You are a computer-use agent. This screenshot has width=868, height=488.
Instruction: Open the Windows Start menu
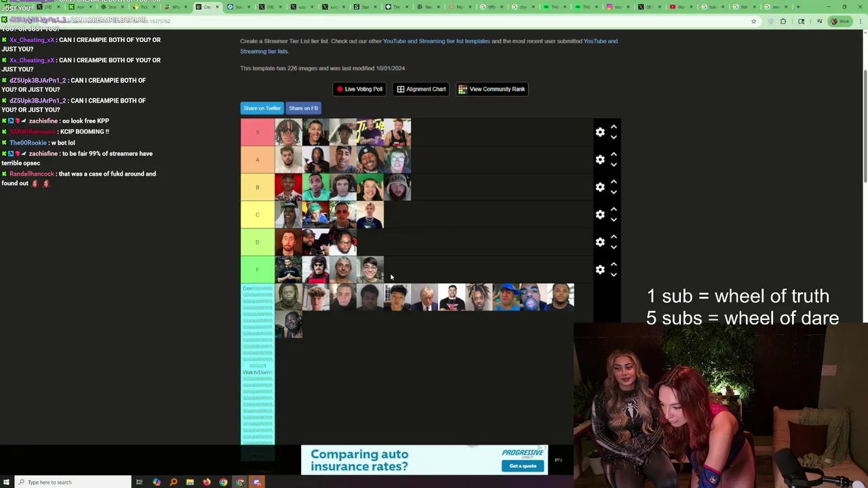pyautogui.click(x=6, y=482)
